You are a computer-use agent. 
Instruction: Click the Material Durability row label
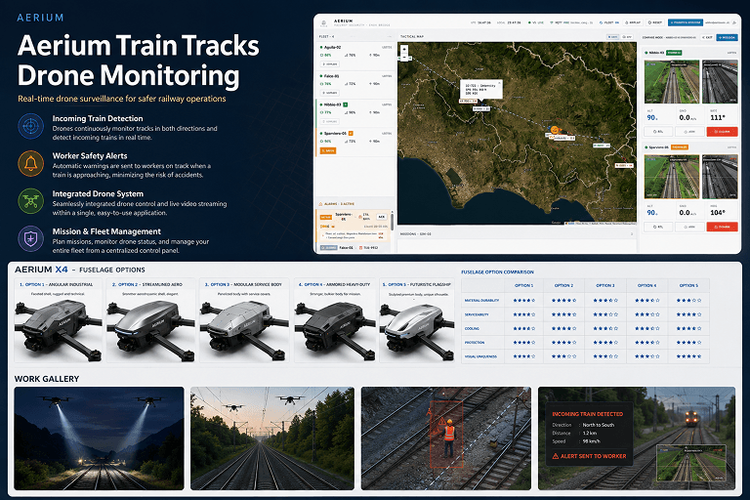pyautogui.click(x=482, y=300)
